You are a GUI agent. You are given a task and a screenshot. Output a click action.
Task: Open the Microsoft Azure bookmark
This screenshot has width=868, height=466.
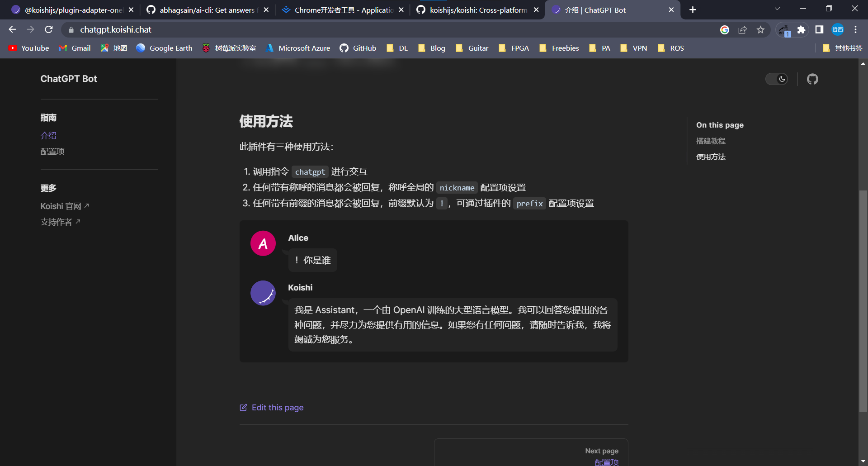pos(298,48)
